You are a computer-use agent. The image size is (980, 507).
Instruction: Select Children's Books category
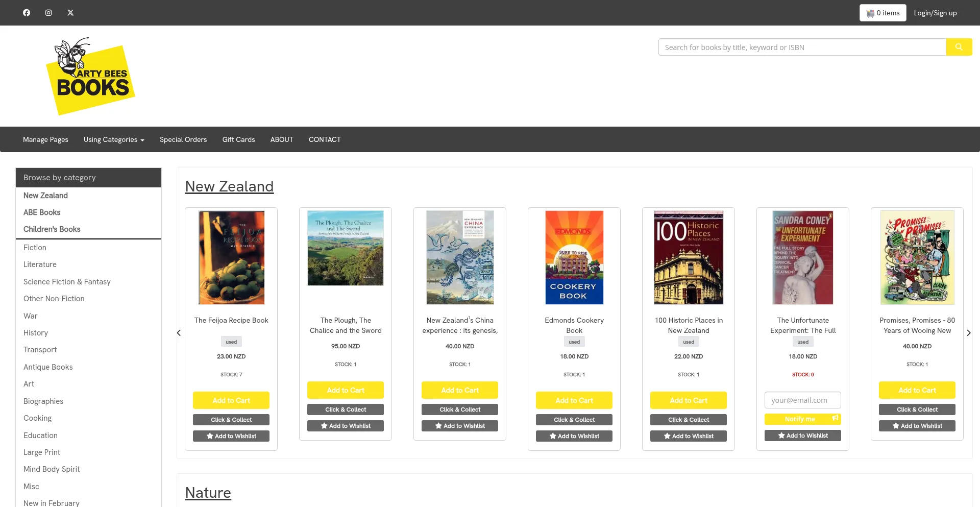[x=52, y=229]
